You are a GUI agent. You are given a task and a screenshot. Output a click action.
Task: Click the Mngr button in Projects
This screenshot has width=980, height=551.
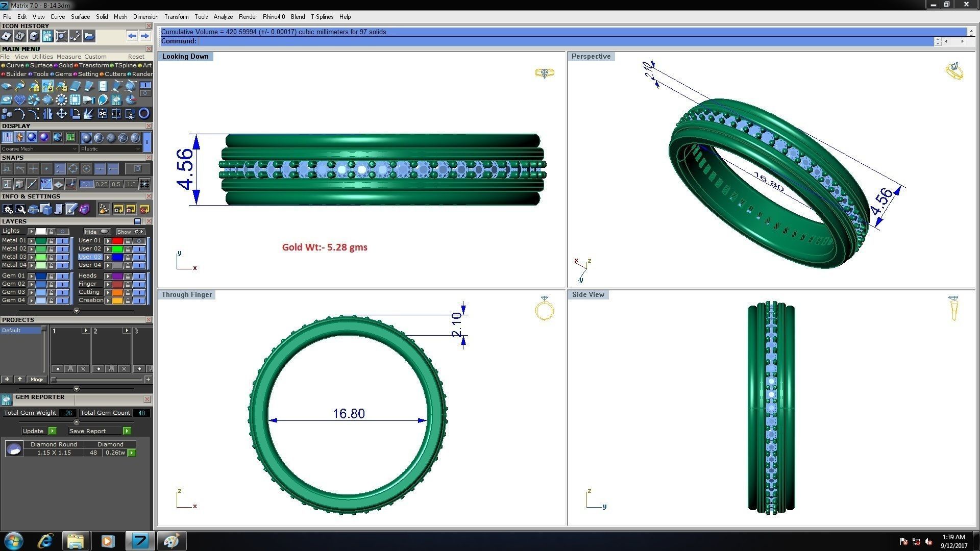click(x=37, y=380)
